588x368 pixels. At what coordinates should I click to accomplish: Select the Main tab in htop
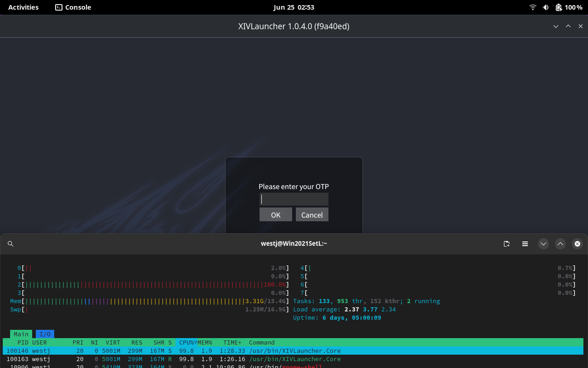21,334
